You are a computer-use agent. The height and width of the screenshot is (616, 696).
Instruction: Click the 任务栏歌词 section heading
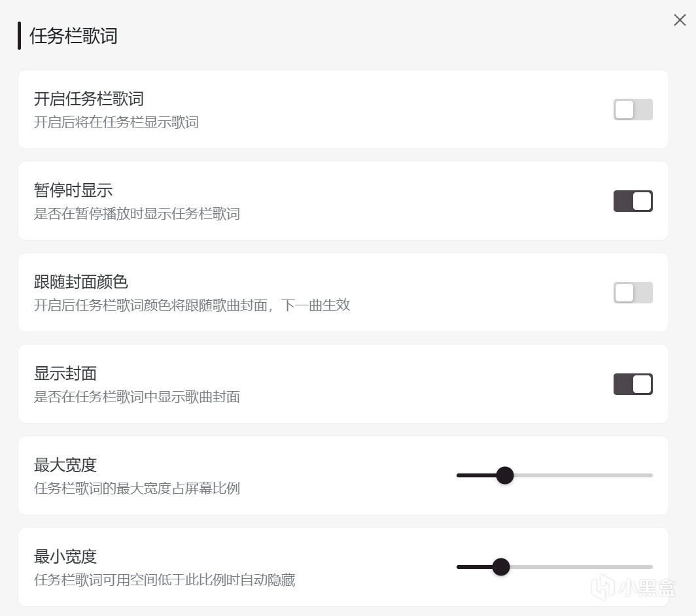coord(73,36)
